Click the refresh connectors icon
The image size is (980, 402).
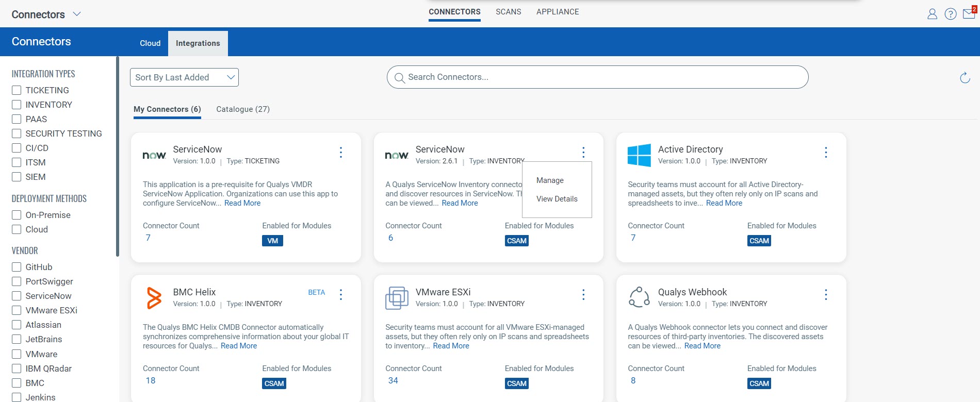coord(965,78)
